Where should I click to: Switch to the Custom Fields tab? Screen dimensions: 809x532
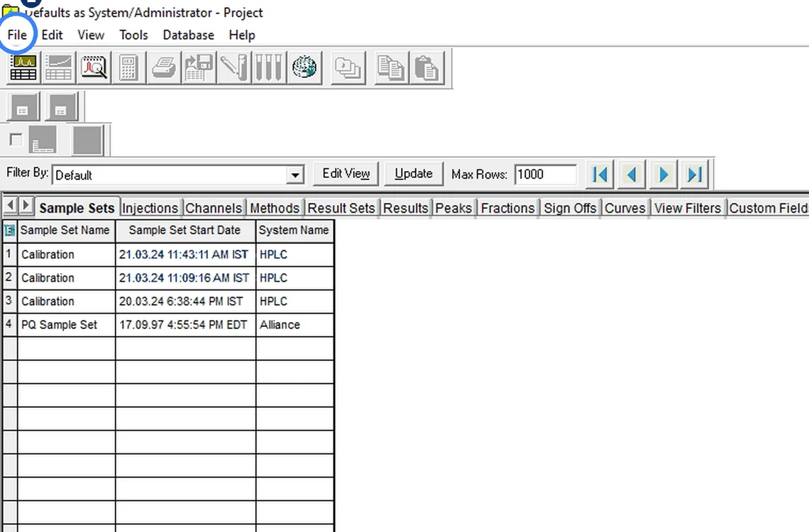769,208
